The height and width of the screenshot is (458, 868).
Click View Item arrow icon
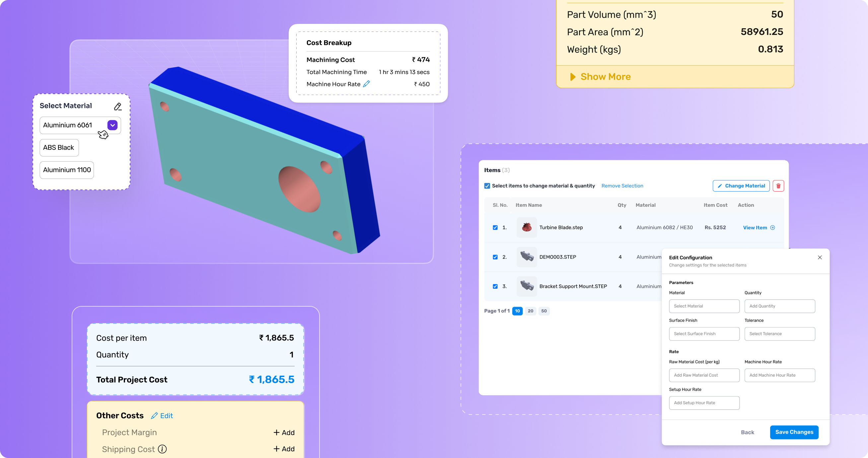[x=773, y=227]
